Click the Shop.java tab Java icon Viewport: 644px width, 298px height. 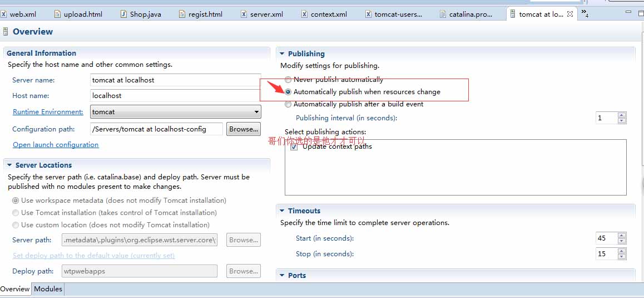point(123,14)
